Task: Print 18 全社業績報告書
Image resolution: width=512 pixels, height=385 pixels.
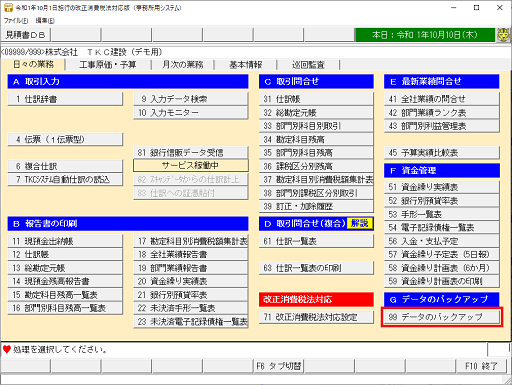Action: tap(191, 254)
